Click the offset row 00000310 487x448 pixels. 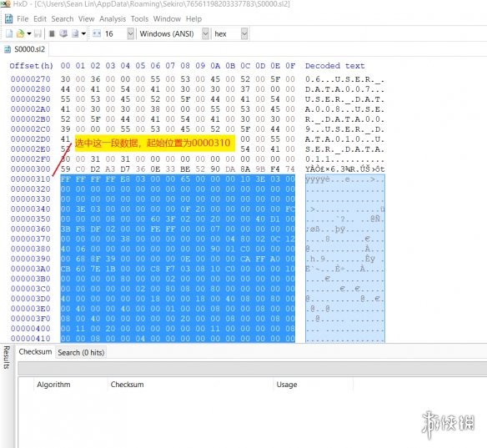pyautogui.click(x=30, y=179)
